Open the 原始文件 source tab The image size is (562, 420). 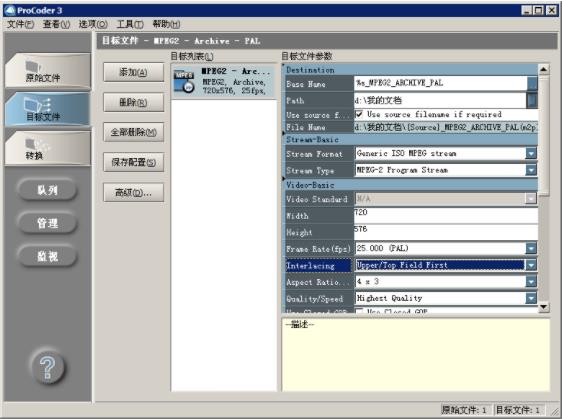[48, 71]
